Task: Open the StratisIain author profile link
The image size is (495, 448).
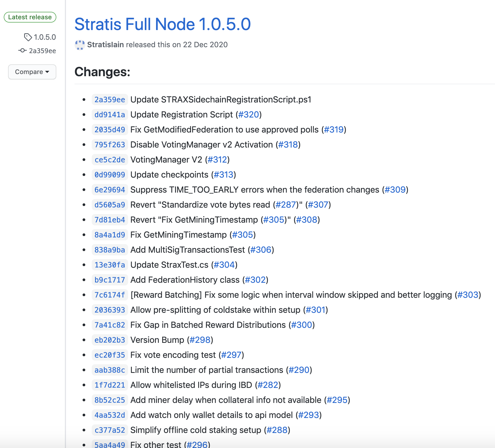Action: (x=105, y=45)
